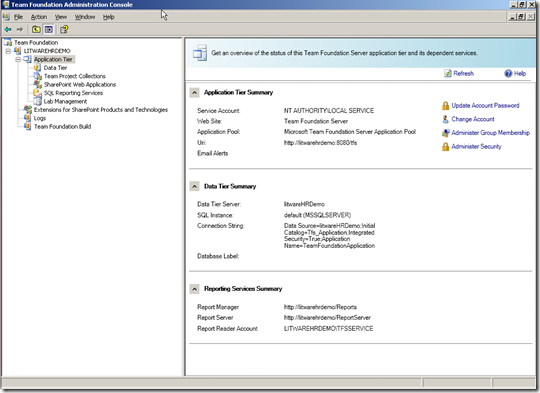The image size is (540, 393).
Task: Click the Administer Security link
Action: pyautogui.click(x=476, y=146)
